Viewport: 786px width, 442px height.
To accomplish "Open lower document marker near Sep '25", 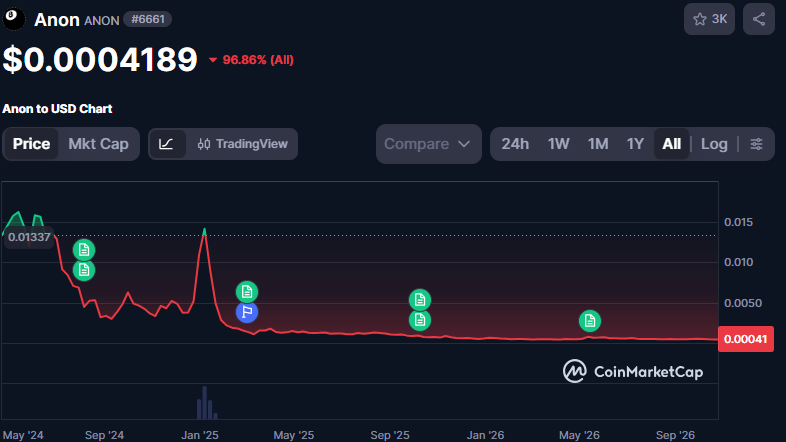I will pos(420,320).
